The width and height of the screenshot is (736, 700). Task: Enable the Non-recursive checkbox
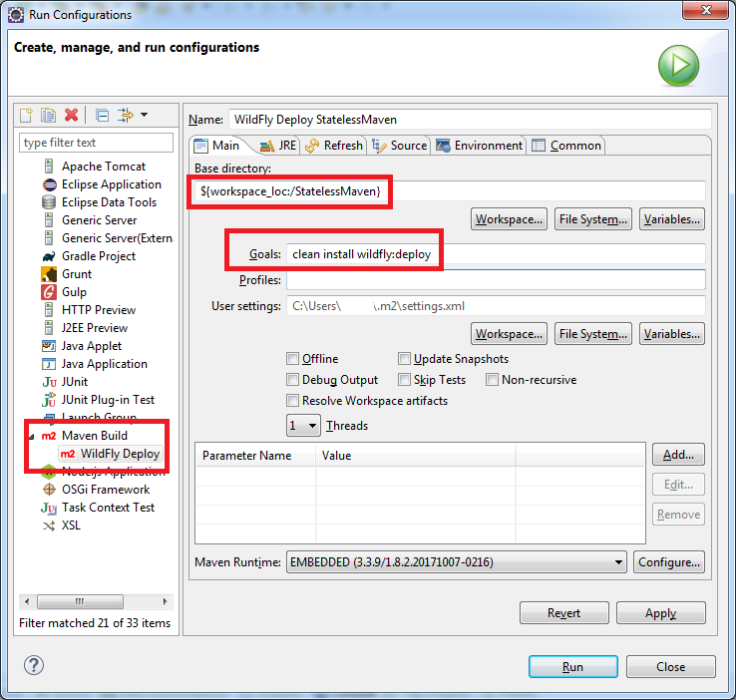492,380
